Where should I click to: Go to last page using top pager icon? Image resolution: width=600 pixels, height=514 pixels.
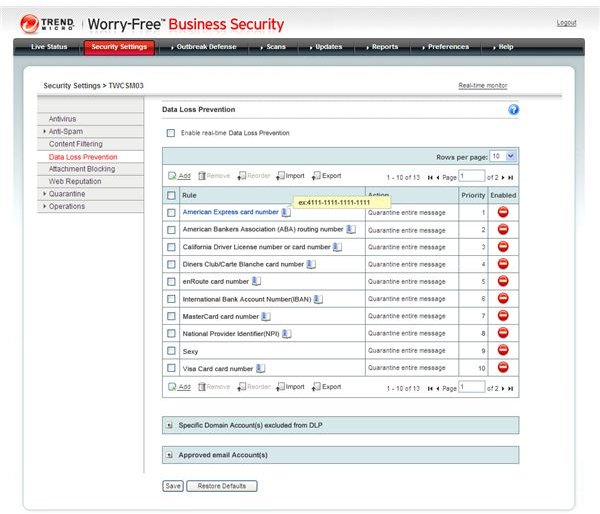(x=510, y=178)
